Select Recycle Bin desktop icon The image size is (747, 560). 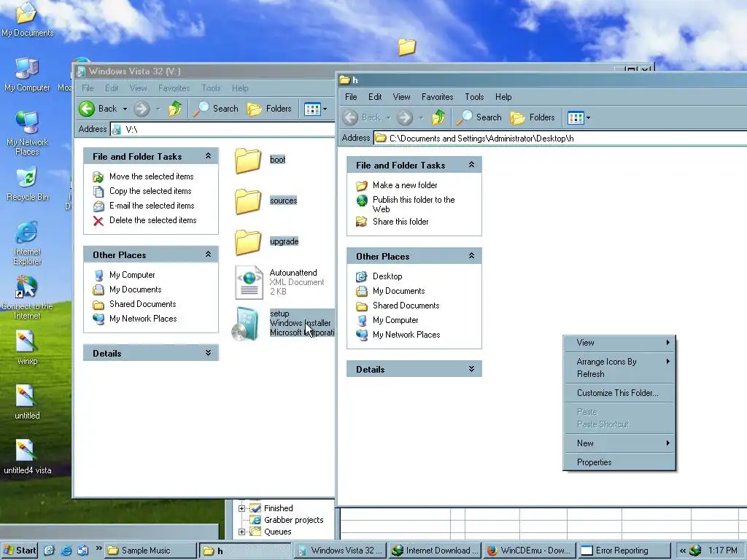pos(27,184)
